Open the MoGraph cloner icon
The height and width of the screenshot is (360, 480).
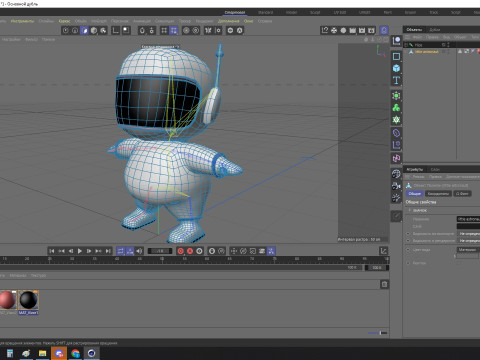396,120
